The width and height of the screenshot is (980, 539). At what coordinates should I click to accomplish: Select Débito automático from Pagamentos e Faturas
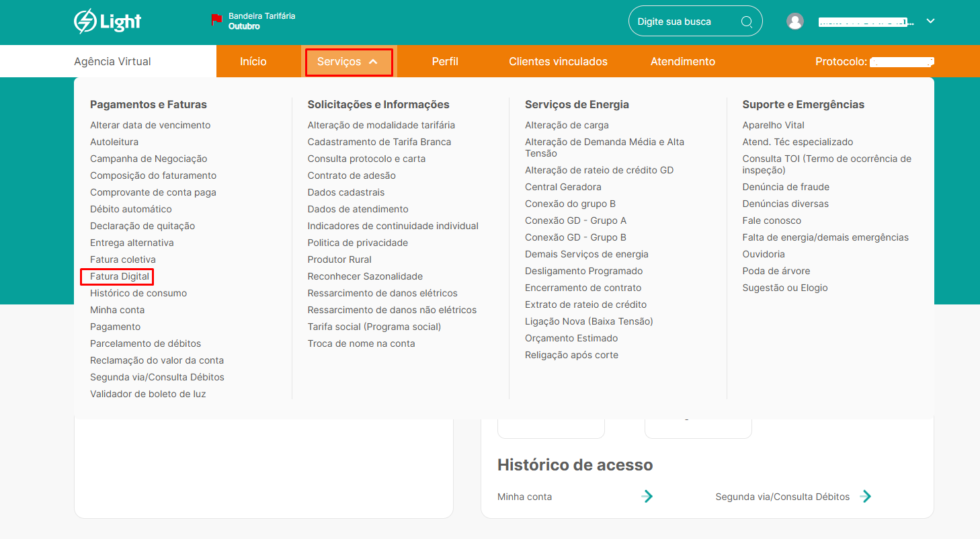131,209
